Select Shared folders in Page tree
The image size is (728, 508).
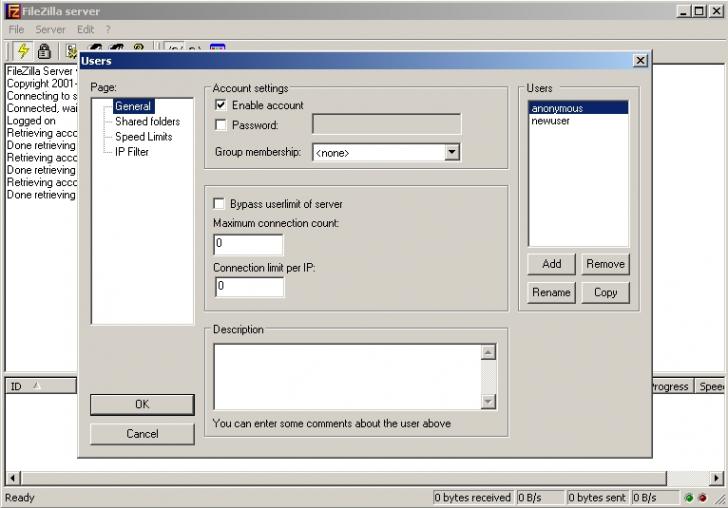coord(147,121)
